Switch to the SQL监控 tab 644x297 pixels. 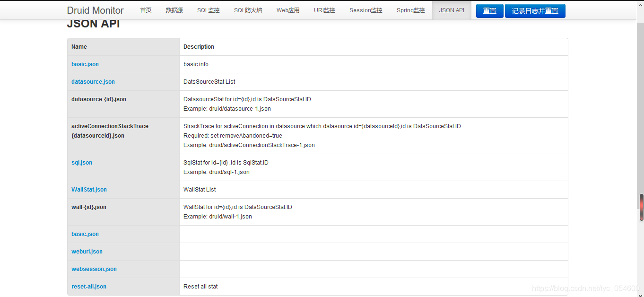click(209, 10)
